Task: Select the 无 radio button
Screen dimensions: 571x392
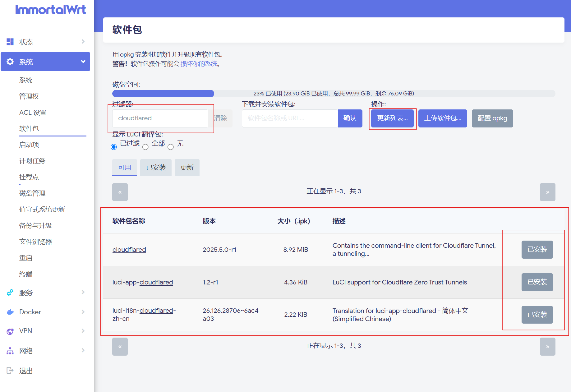Action: [171, 147]
